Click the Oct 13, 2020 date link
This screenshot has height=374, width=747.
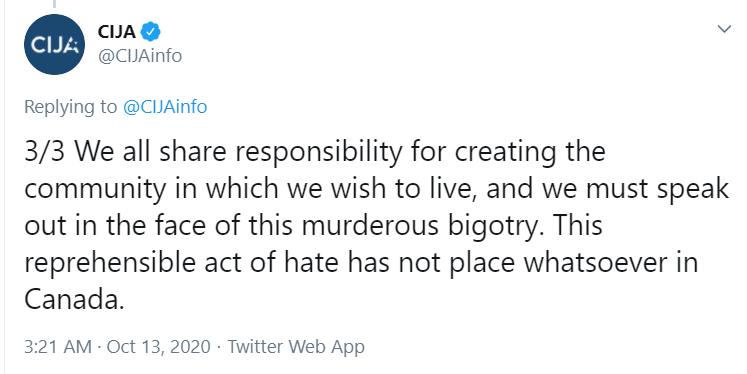(158, 346)
